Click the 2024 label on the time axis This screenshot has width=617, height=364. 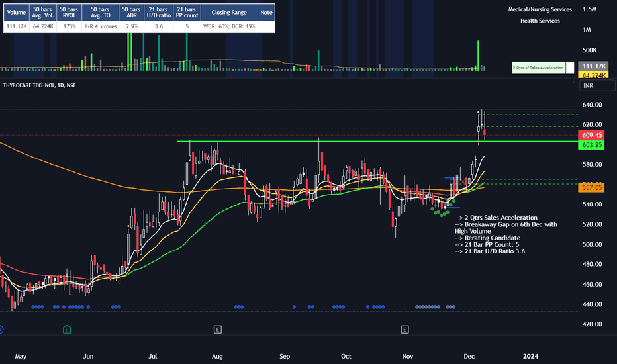(530, 356)
